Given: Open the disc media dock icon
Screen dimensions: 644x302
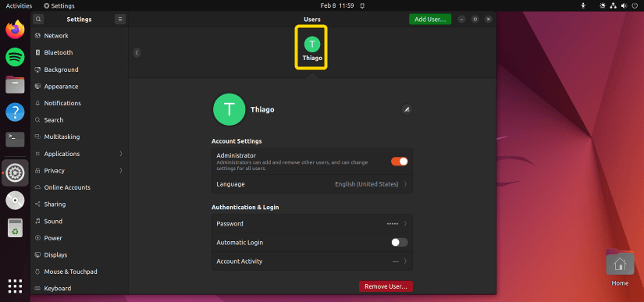Looking at the screenshot, I should (x=15, y=201).
